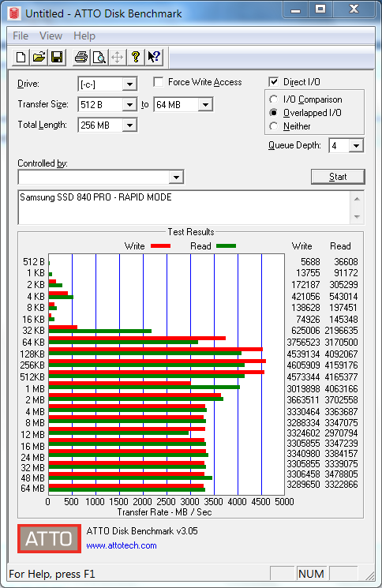Activate the context help arrow icon

[x=154, y=57]
